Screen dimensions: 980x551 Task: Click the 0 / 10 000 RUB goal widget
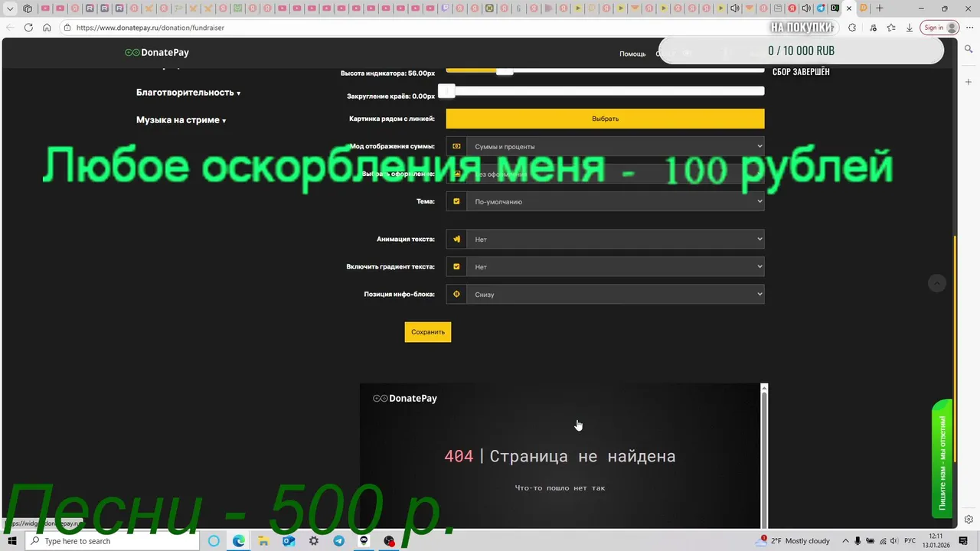801,51
